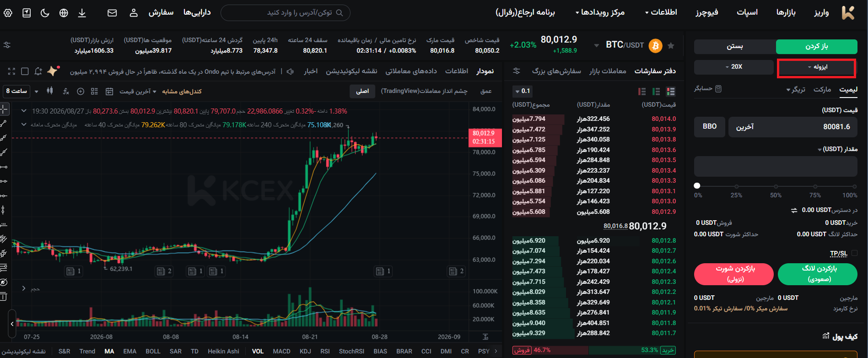Set amount slider to 50%
The height and width of the screenshot is (358, 868).
point(776,186)
